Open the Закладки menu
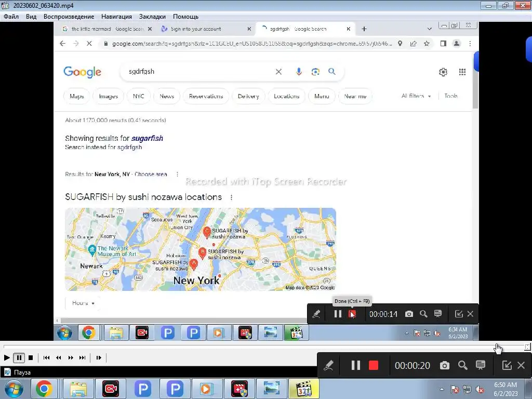Image resolution: width=532 pixels, height=399 pixels. [152, 17]
